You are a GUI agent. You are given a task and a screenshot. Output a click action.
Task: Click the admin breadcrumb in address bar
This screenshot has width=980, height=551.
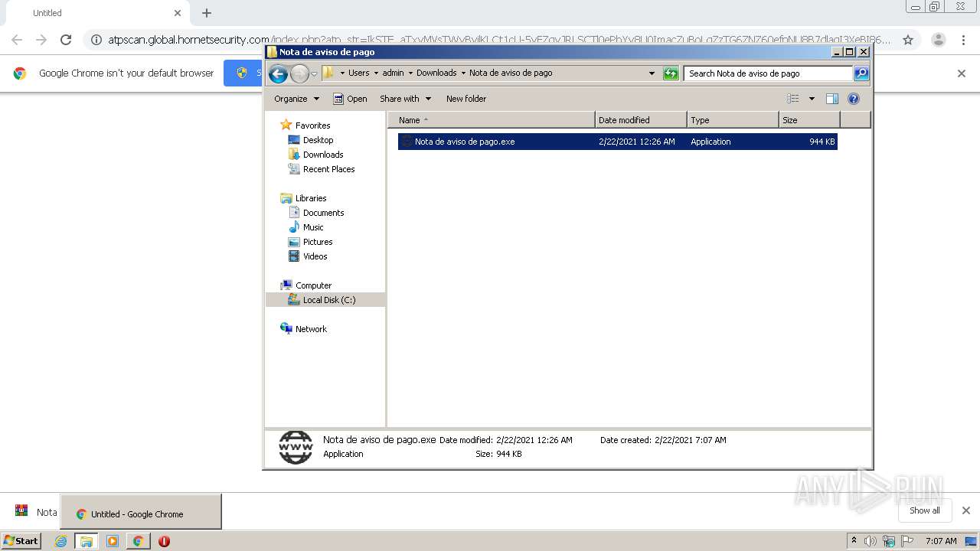tap(393, 73)
